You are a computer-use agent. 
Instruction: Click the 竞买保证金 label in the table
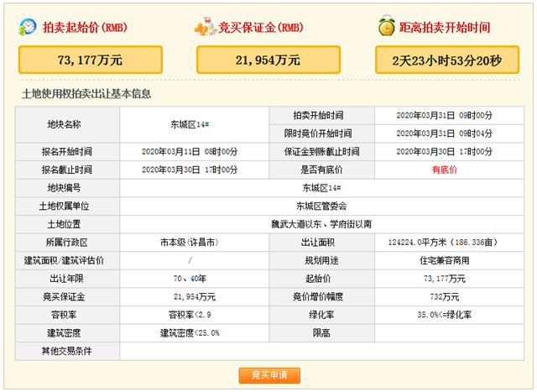point(67,297)
